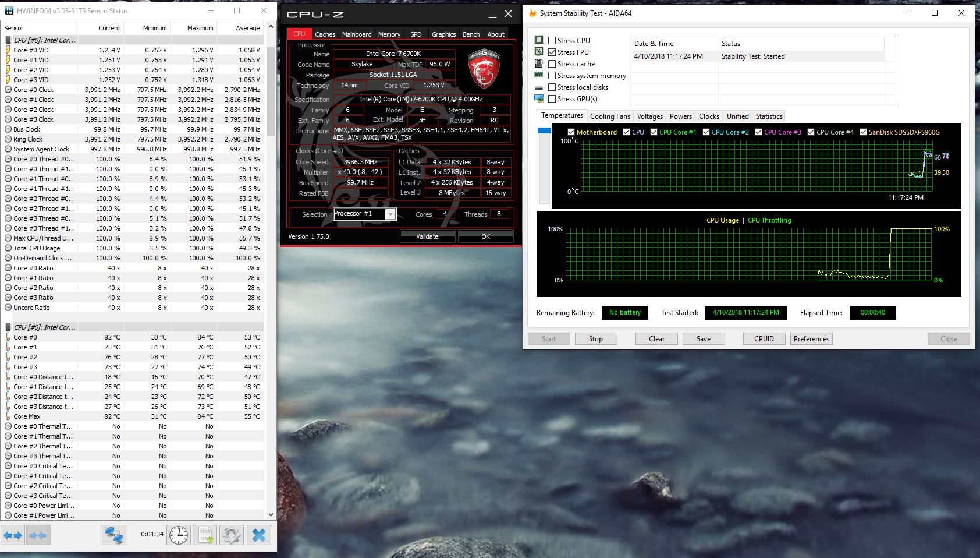Open CPU-Z SPD tab
This screenshot has width=980, height=558.
coord(416,34)
